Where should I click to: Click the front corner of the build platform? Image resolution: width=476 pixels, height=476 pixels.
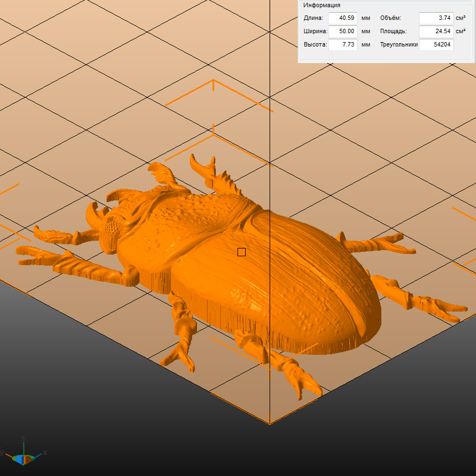[270, 423]
